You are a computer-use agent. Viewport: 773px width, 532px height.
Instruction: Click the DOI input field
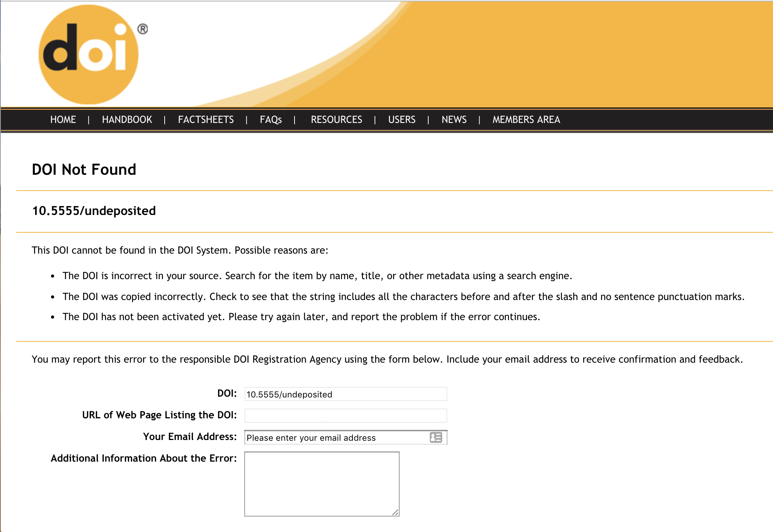(x=346, y=394)
